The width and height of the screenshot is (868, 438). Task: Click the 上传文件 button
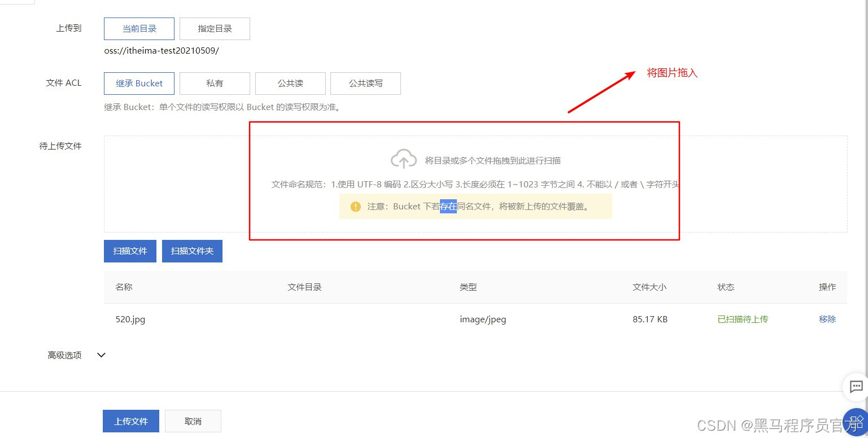[x=131, y=421]
